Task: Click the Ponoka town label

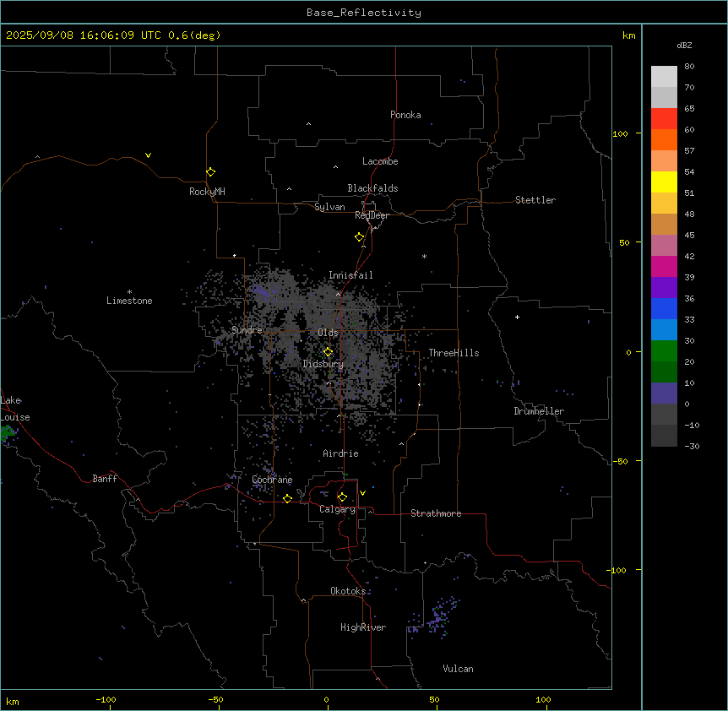Action: click(x=405, y=115)
